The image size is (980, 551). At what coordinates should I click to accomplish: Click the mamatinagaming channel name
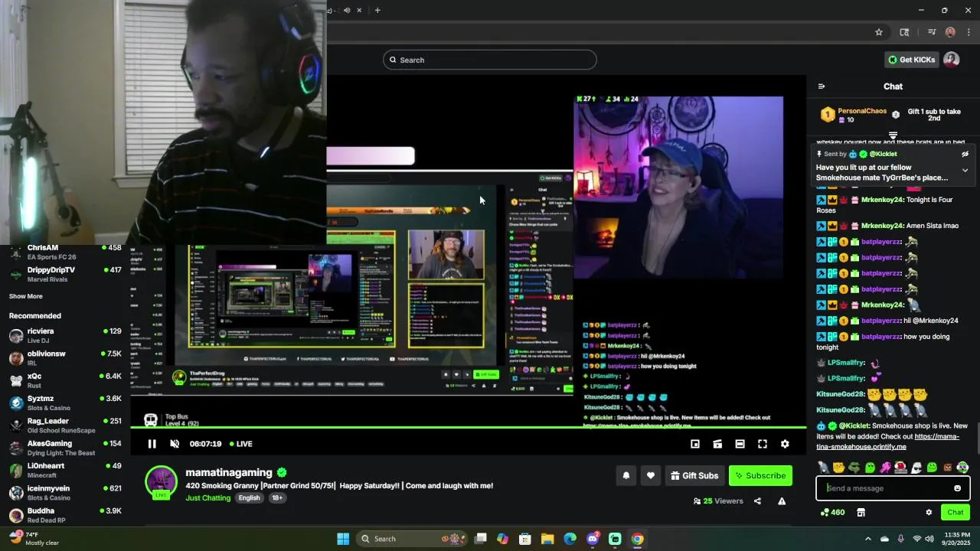[229, 472]
